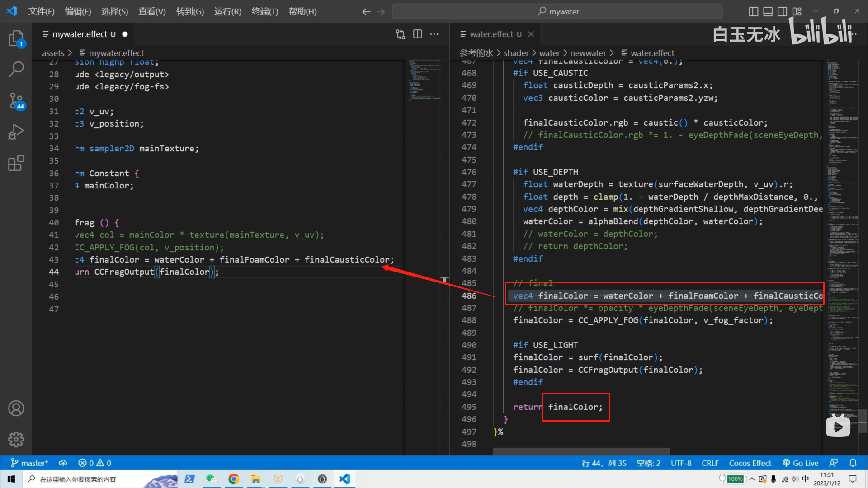Open the Extensions view
The width and height of the screenshot is (868, 488).
tap(16, 163)
